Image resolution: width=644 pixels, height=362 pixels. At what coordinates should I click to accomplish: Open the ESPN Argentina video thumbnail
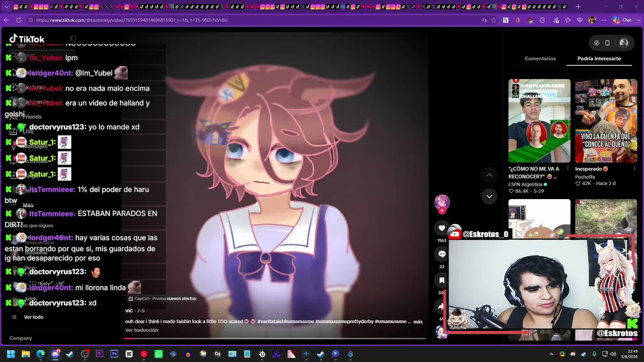coord(539,121)
